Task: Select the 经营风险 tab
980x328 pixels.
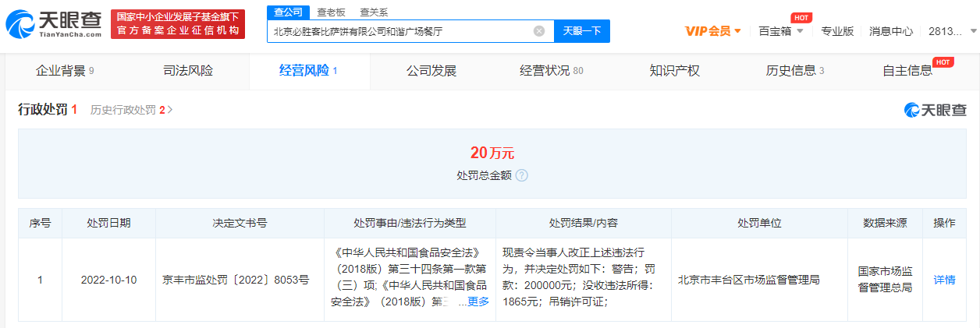Action: [309, 71]
